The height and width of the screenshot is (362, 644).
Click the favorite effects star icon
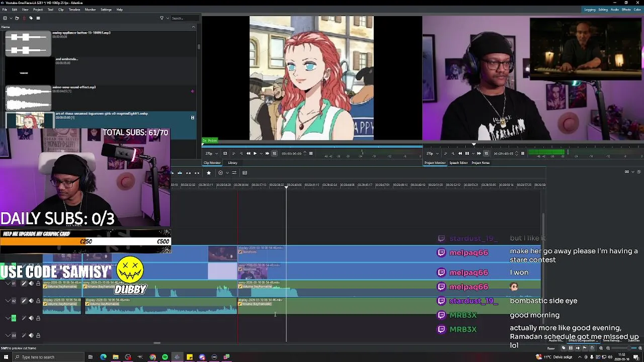(x=209, y=172)
